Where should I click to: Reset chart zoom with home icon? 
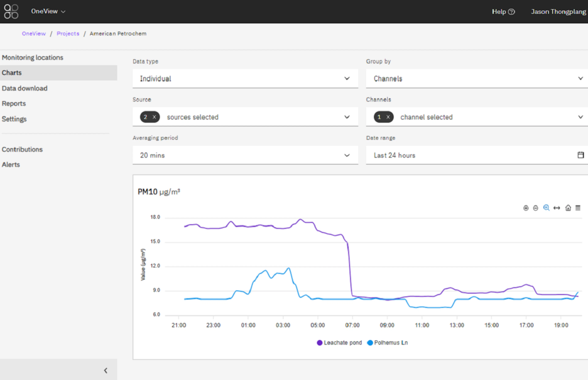tap(568, 208)
